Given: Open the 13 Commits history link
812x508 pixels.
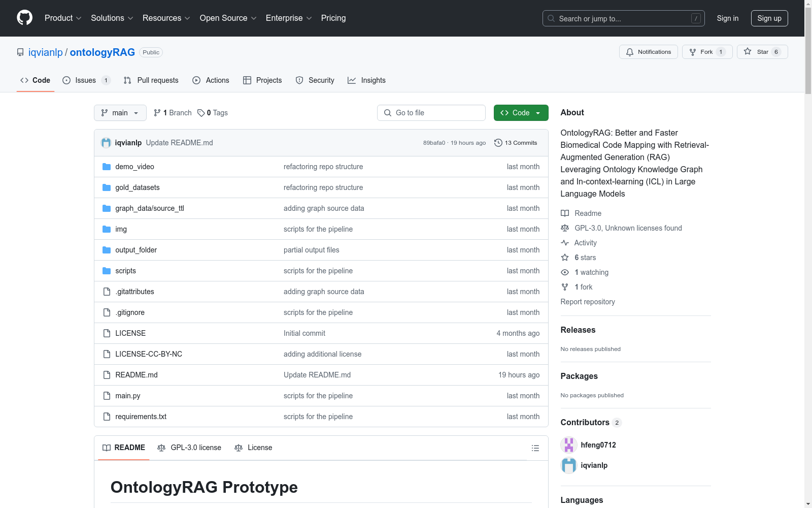Looking at the screenshot, I should [516, 143].
